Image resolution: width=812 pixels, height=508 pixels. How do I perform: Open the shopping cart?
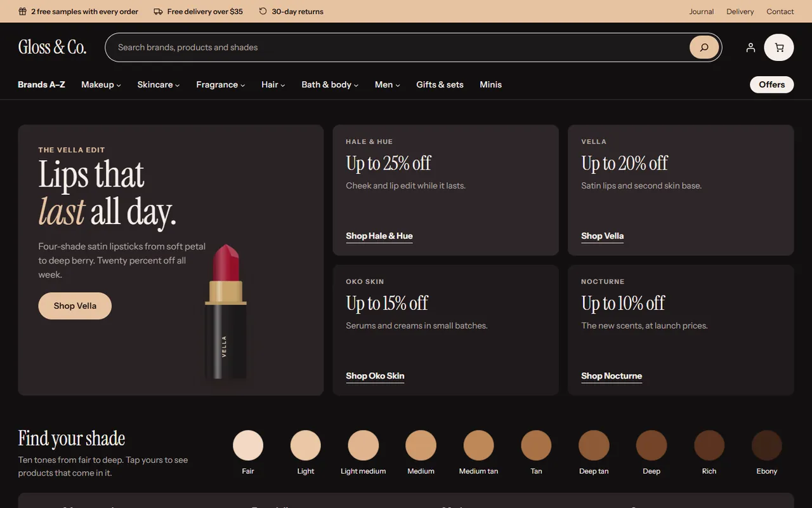point(779,47)
